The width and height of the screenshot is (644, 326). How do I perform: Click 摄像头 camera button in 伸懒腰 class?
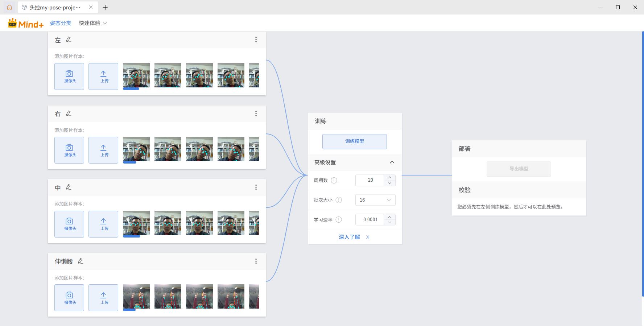(x=69, y=298)
